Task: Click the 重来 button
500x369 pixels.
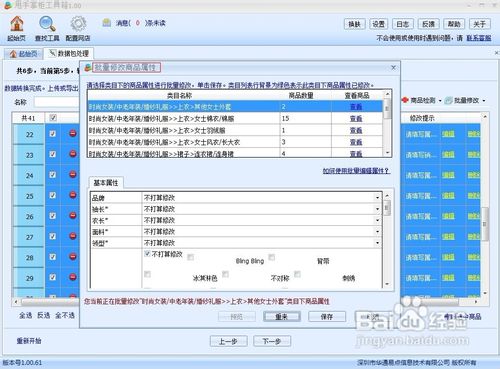Action: [282, 317]
